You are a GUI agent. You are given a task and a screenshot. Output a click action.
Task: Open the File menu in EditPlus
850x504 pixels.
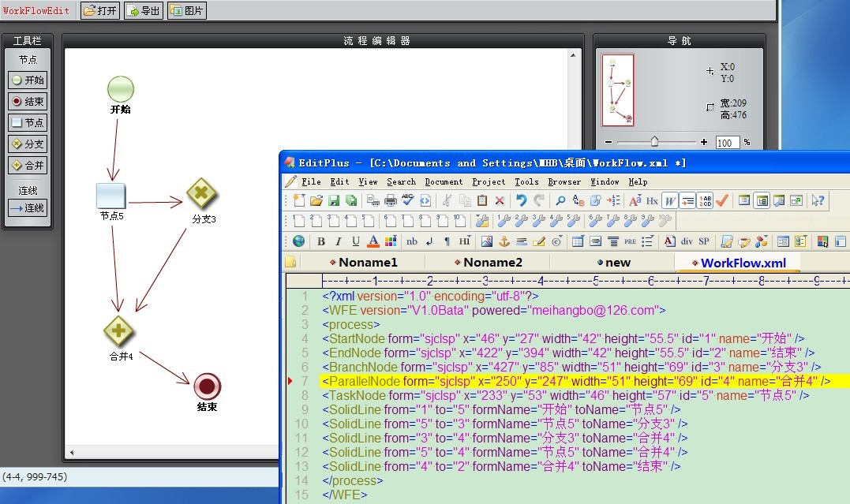(x=311, y=181)
